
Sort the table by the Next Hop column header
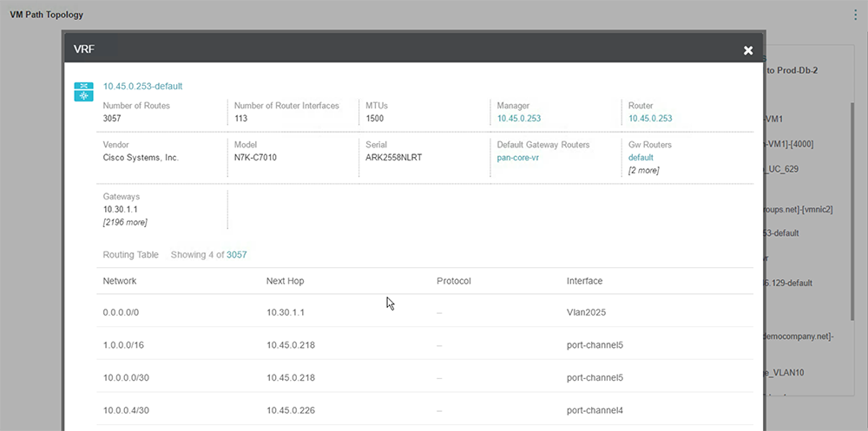coord(285,281)
